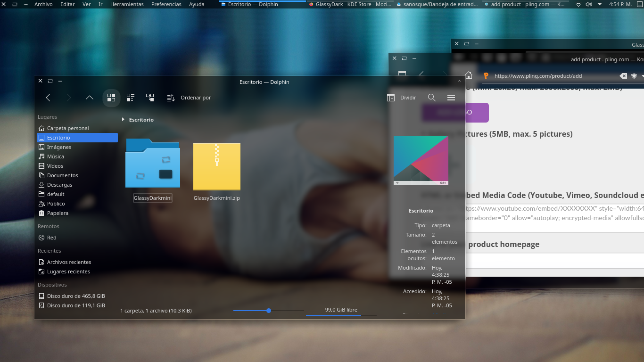Switch Dolphin to compact view mode
Screen dimensions: 644x362
pos(131,98)
